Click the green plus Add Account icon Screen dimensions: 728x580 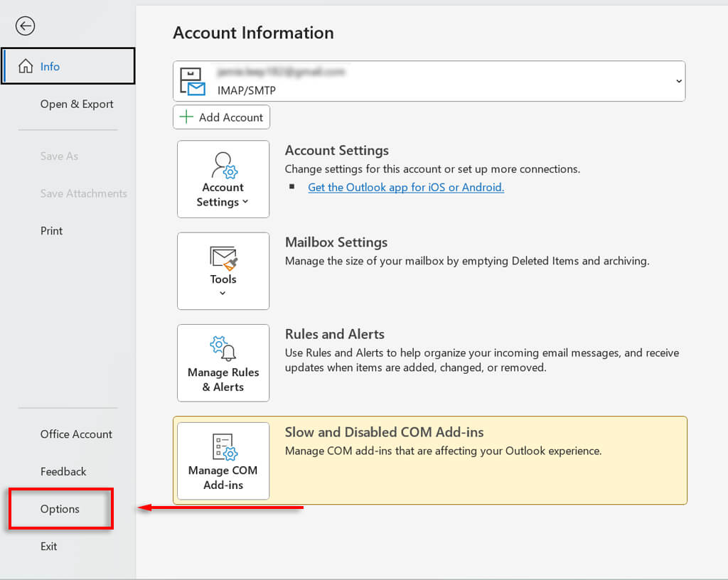(186, 117)
